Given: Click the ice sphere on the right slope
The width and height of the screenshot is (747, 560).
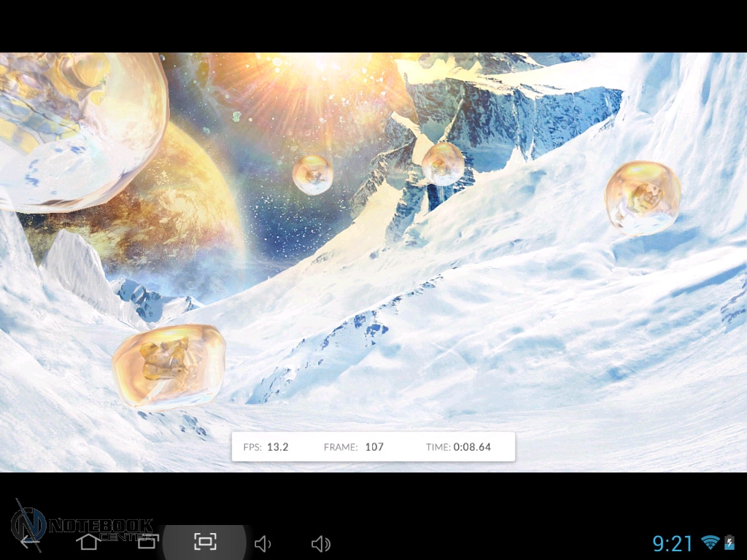Looking at the screenshot, I should 643,198.
